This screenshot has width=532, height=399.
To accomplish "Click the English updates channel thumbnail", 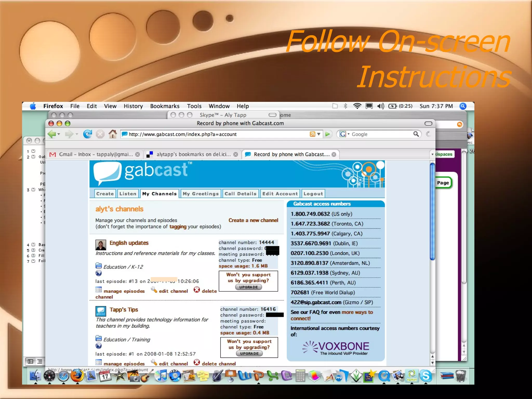I will pos(101,245).
